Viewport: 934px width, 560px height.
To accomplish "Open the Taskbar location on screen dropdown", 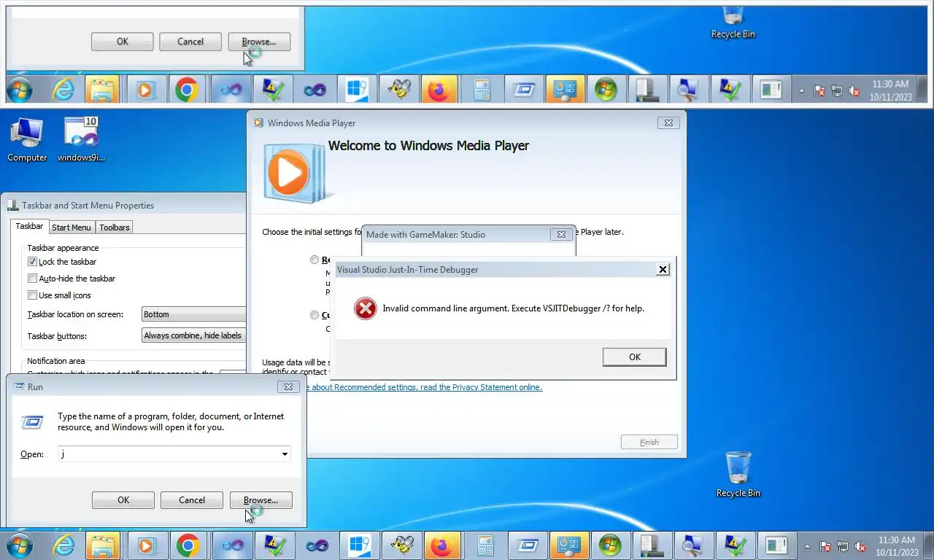I will click(194, 314).
